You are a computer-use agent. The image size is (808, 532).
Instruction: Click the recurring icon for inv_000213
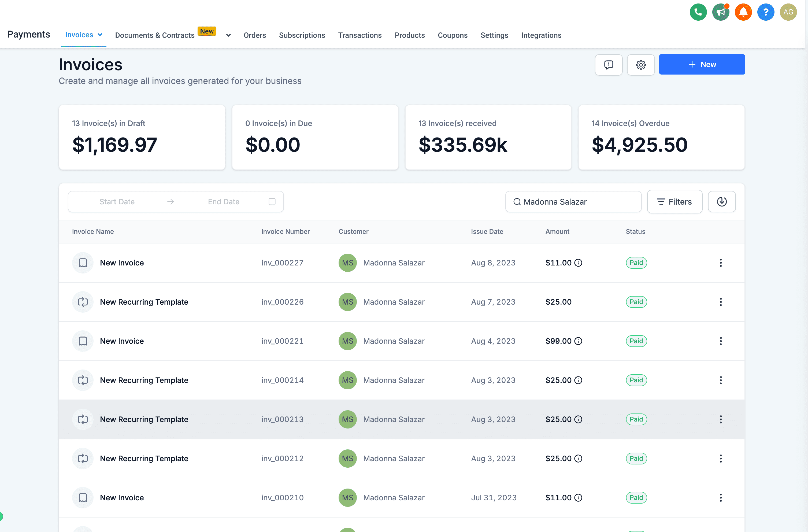pyautogui.click(x=83, y=419)
